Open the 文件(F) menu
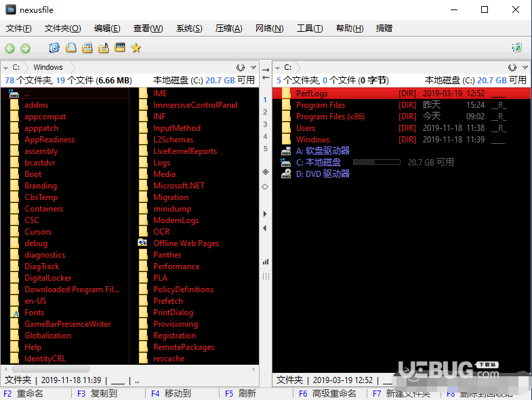This screenshot has width=532, height=400. pos(19,28)
